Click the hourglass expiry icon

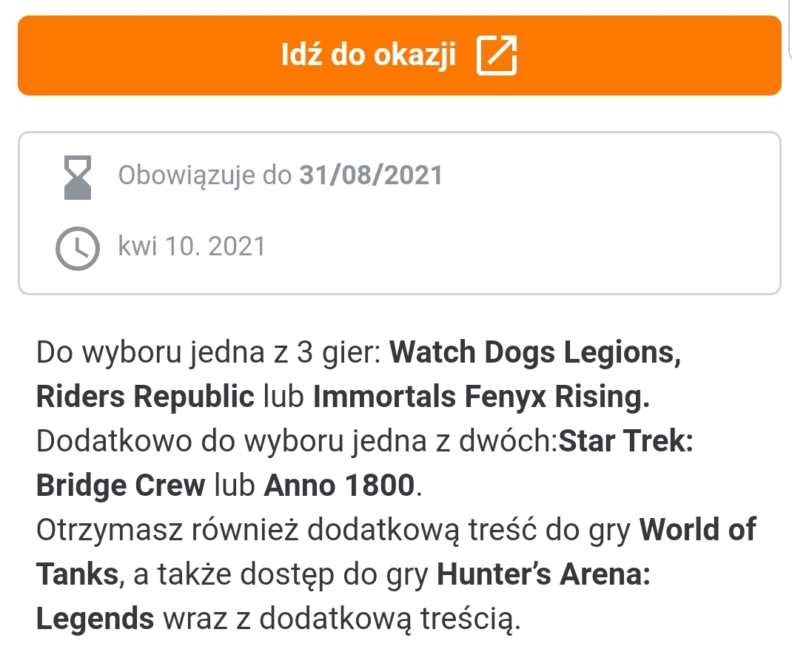click(77, 177)
